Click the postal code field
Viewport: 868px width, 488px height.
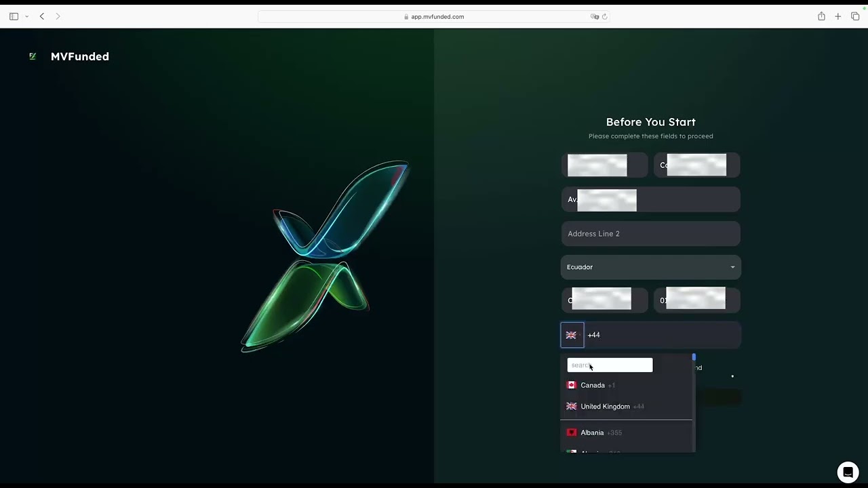coord(697,300)
